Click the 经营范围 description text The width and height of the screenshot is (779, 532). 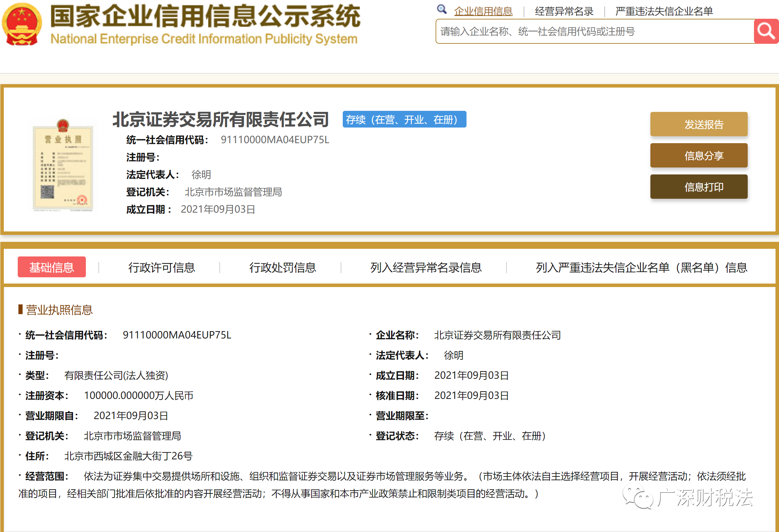[x=382, y=485]
